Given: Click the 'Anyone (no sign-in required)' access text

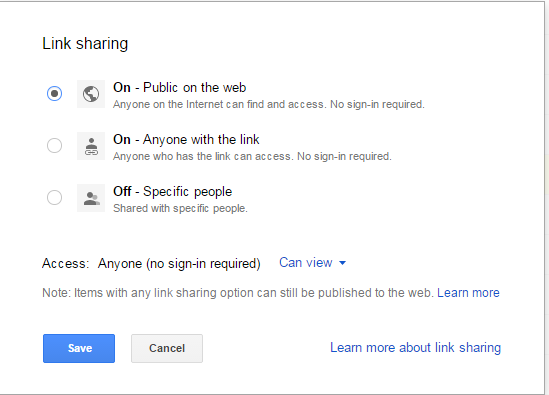Looking at the screenshot, I should (179, 263).
